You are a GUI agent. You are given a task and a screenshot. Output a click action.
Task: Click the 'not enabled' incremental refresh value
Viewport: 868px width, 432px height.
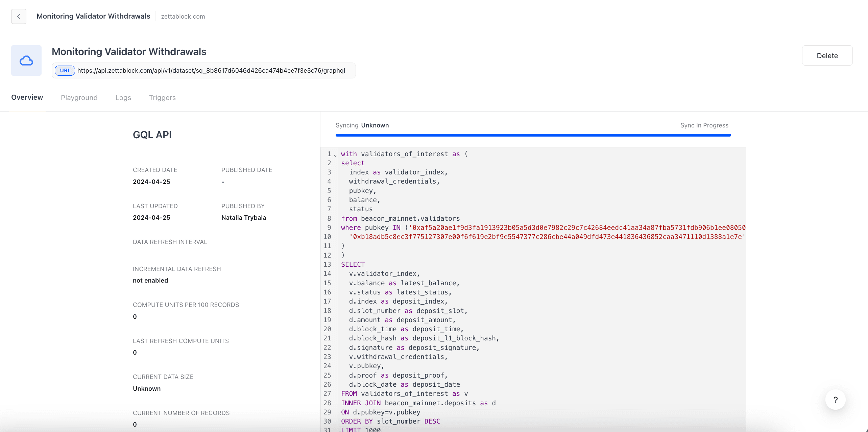[150, 281]
